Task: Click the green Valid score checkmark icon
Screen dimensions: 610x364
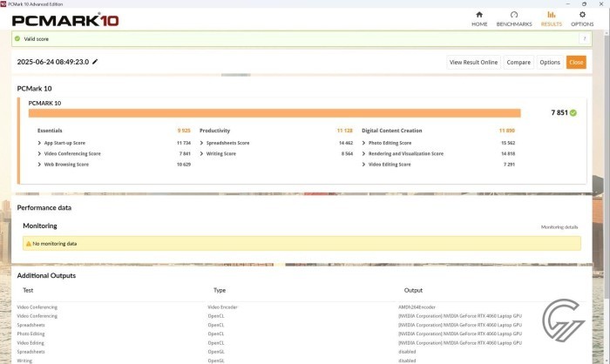Action: (x=17, y=39)
